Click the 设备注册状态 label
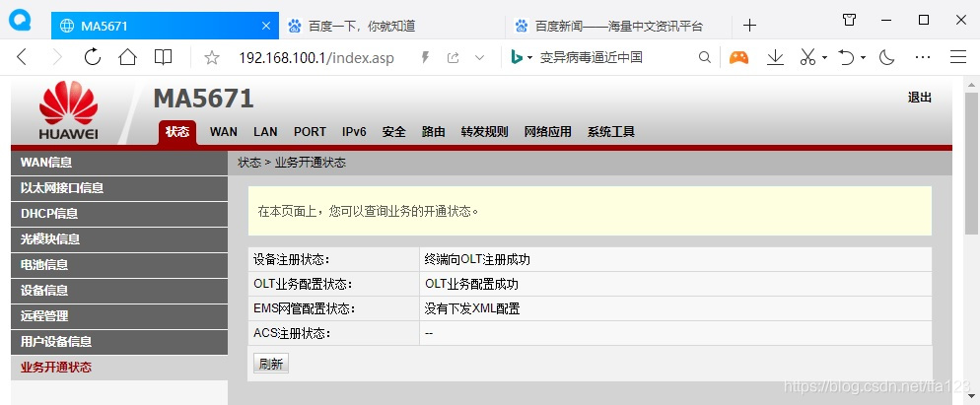Image resolution: width=980 pixels, height=405 pixels. [291, 259]
